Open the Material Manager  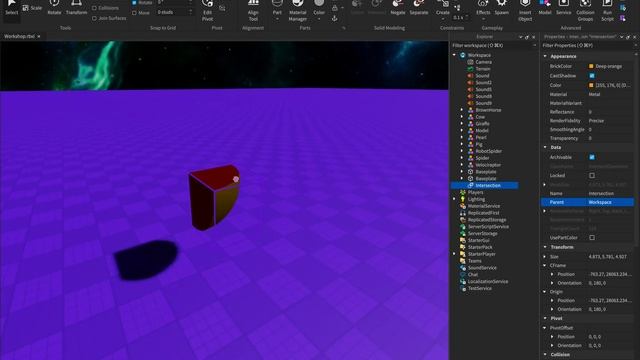[x=298, y=11]
